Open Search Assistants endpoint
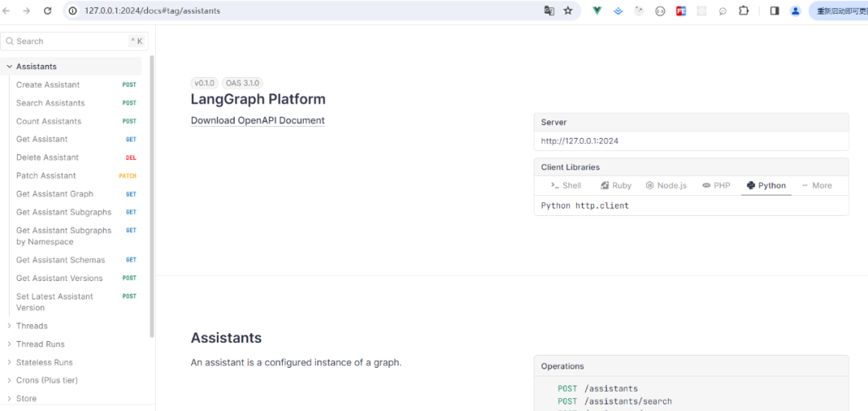The image size is (868, 411). pyautogui.click(x=76, y=103)
